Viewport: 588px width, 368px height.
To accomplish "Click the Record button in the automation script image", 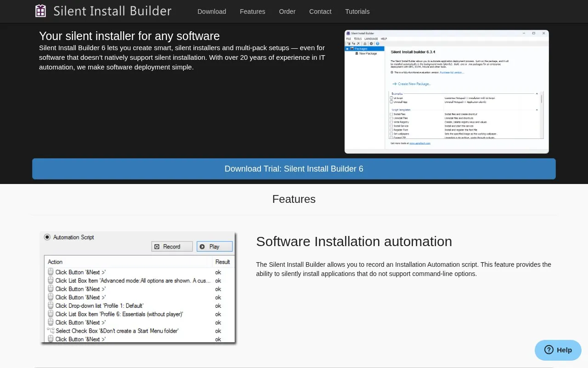I will 172,247.
